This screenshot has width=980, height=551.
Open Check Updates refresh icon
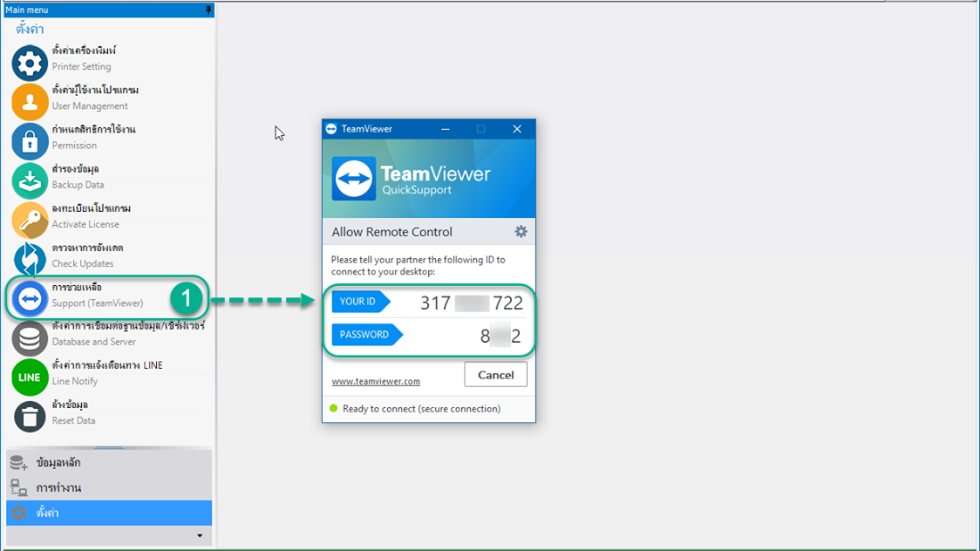click(30, 260)
